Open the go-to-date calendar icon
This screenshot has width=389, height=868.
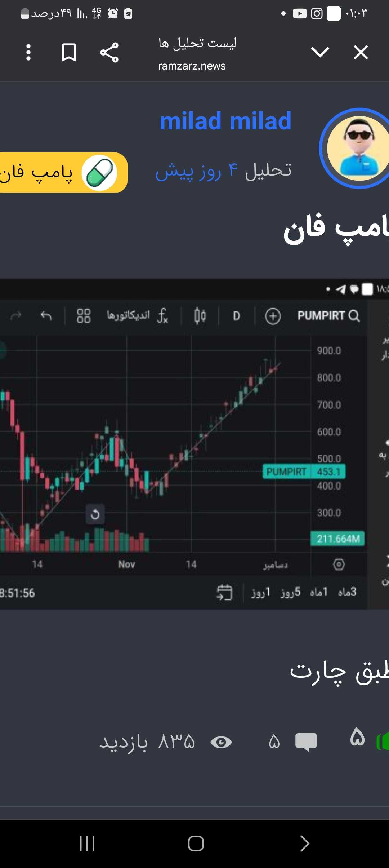(x=224, y=592)
